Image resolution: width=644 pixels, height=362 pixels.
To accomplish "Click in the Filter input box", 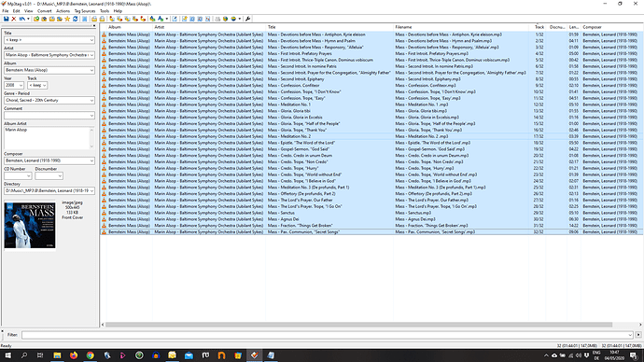I will tap(328, 335).
